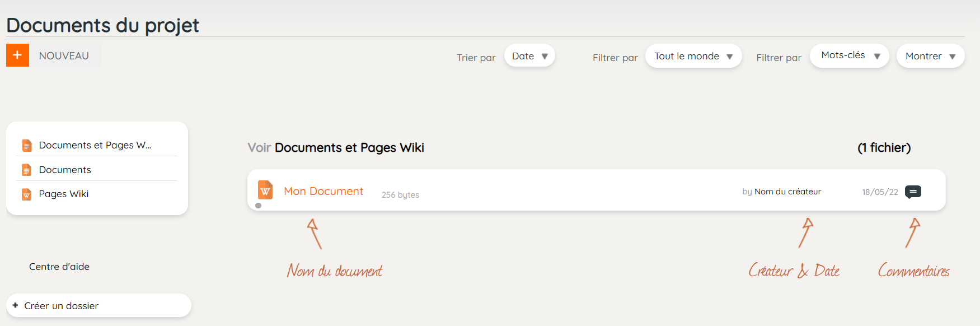Click the plus icon beside Créer un dossier
The width and height of the screenshot is (980, 326).
click(15, 305)
